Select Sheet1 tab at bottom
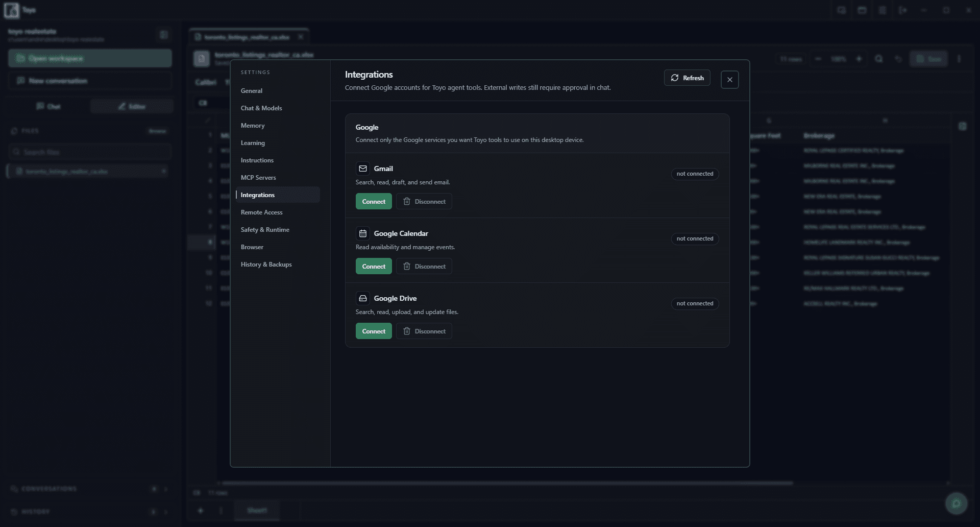 (257, 510)
